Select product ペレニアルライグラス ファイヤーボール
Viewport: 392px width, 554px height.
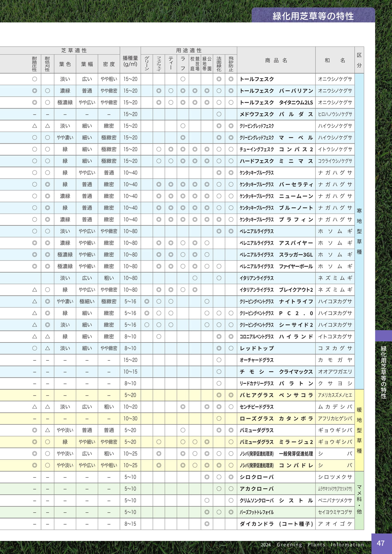click(276, 266)
